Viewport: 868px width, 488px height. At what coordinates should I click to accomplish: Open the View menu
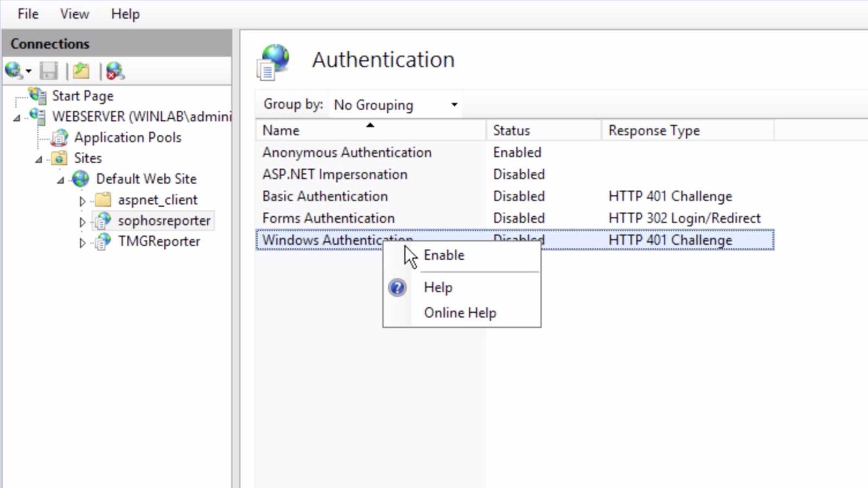coord(74,14)
